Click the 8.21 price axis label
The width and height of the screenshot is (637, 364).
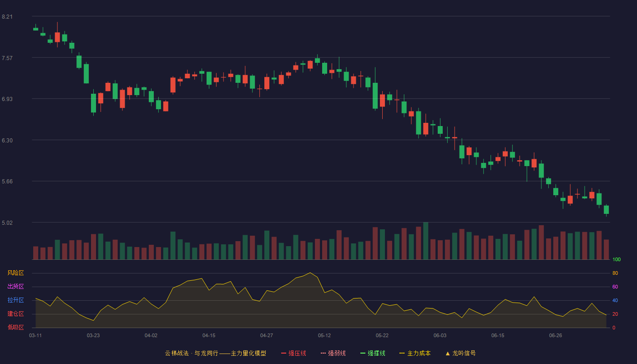7,17
